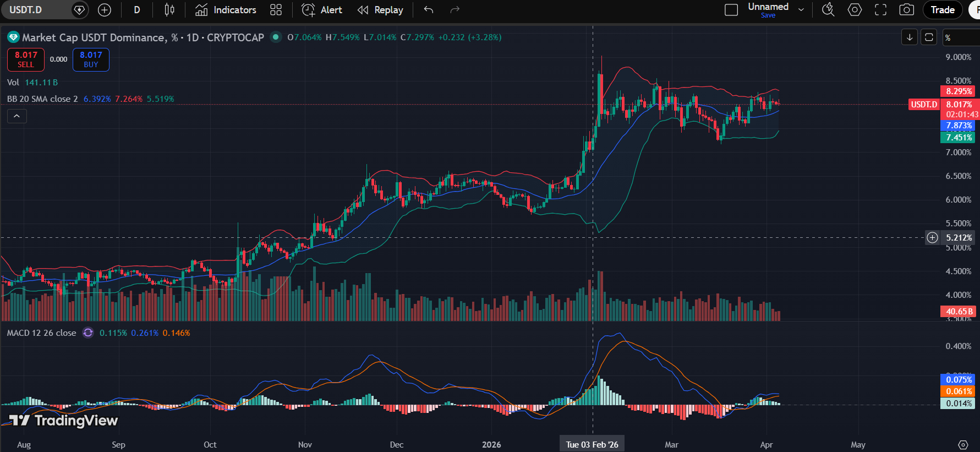
Task: Open the indicator templates grid icon
Action: 276,10
